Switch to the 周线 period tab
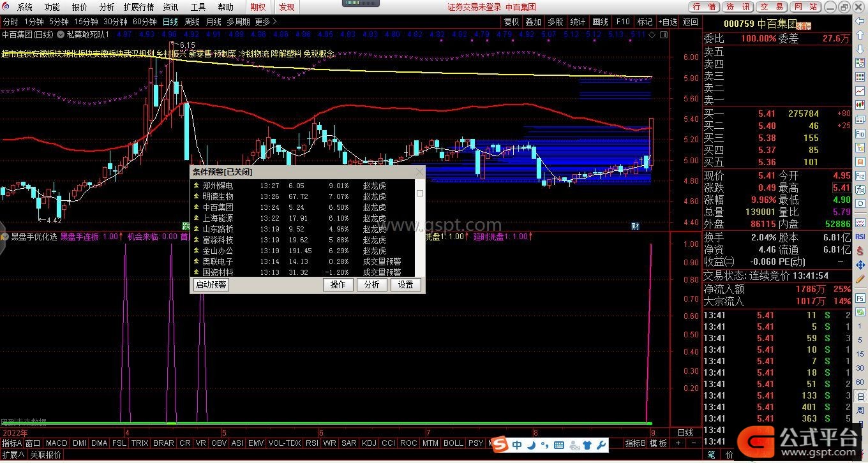This screenshot has width=868, height=463. coord(192,22)
